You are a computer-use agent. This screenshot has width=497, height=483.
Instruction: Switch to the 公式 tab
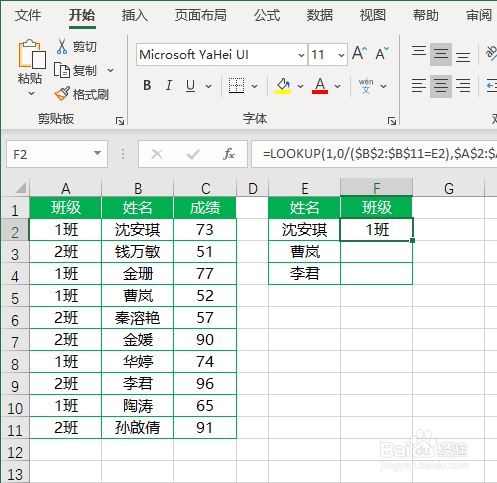pyautogui.click(x=267, y=15)
